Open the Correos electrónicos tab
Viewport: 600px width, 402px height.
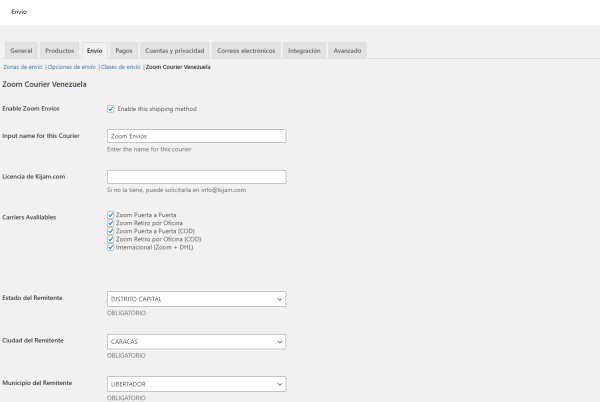[246, 50]
